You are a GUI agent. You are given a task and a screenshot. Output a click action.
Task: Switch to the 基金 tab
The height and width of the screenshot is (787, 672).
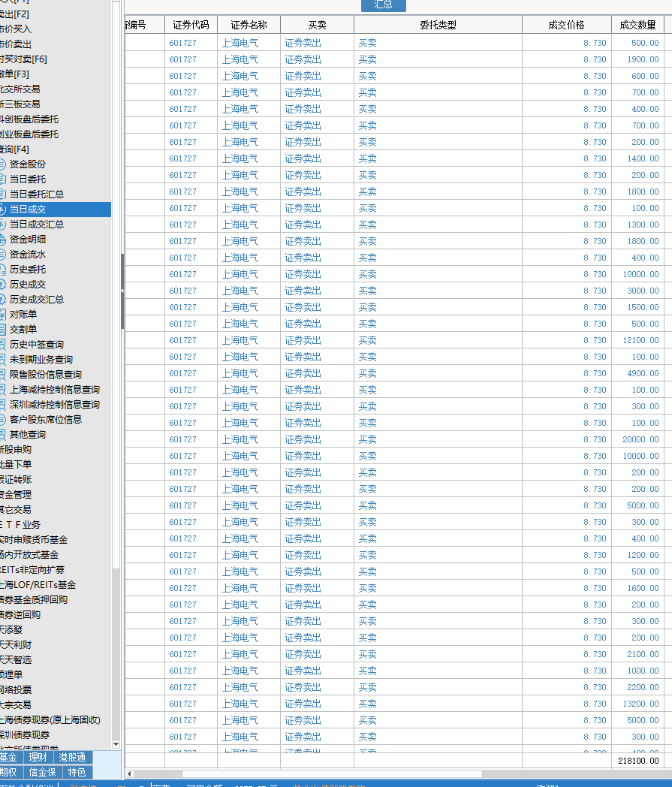click(10, 758)
